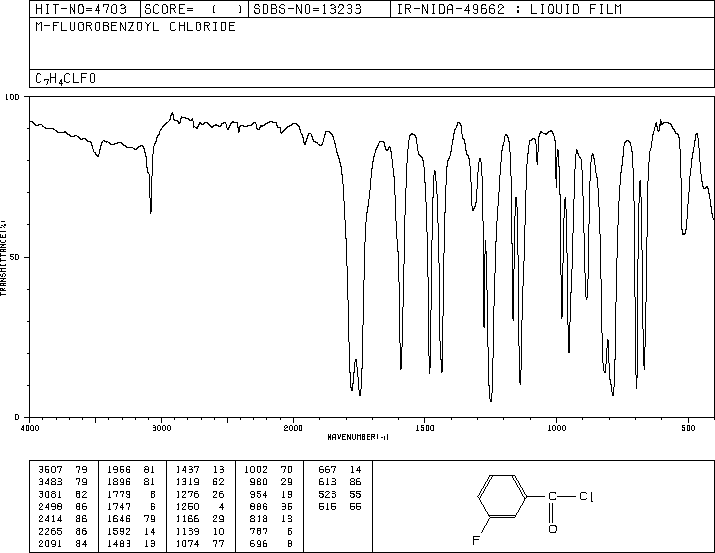Click the IR-NIDA-49662 : LIQUID FILM label
This screenshot has width=715, height=553.
[x=509, y=9]
